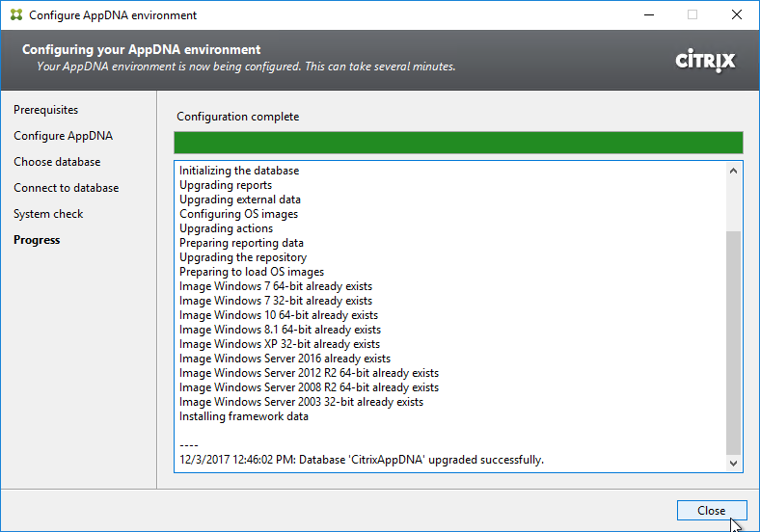The width and height of the screenshot is (760, 532).
Task: Click the database upgraded successfully message
Action: 362,460
